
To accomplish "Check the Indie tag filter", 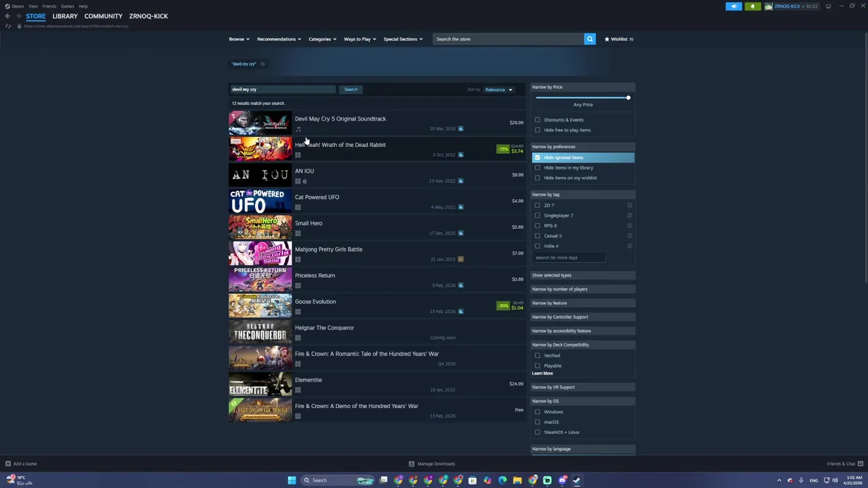I will (x=538, y=246).
